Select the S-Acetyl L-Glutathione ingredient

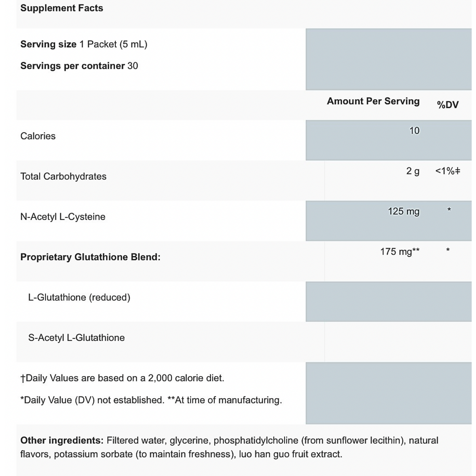point(76,338)
